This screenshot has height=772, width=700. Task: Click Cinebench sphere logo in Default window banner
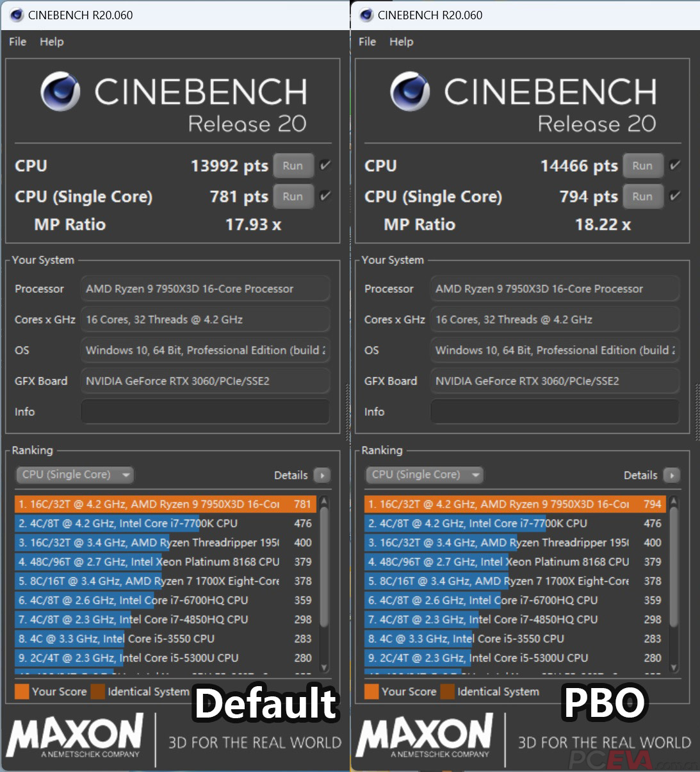point(61,92)
